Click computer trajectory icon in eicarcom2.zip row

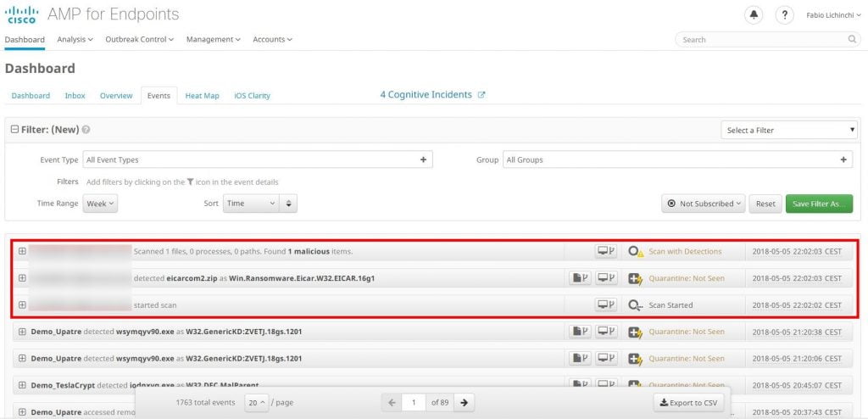[606, 277]
